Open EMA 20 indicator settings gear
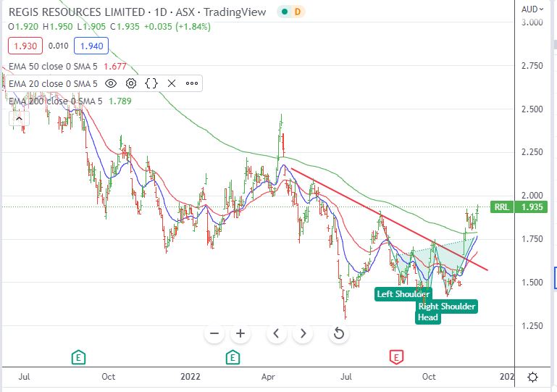 pyautogui.click(x=131, y=83)
